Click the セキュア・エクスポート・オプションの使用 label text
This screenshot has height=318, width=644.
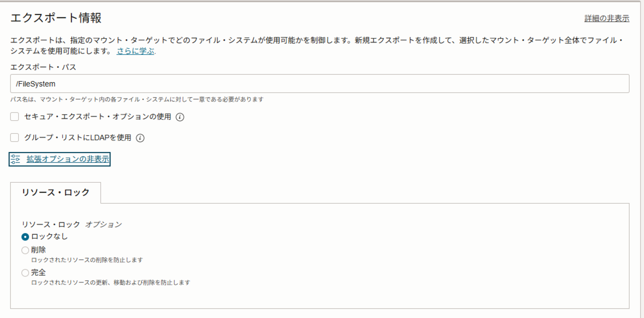tap(98, 117)
